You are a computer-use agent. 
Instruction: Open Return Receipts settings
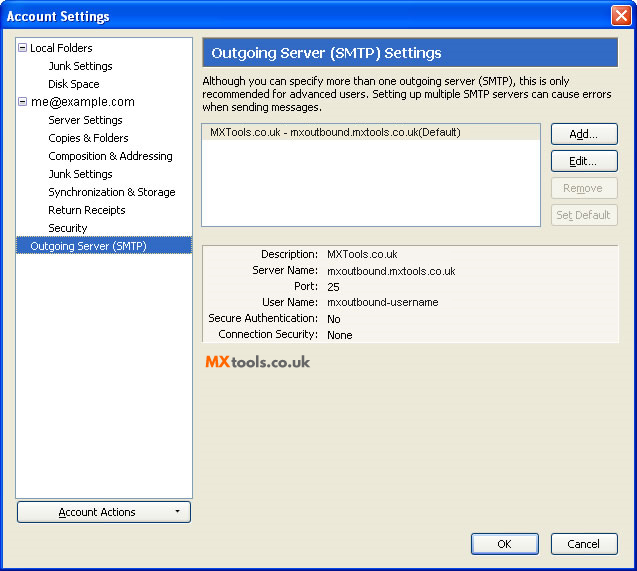click(87, 210)
